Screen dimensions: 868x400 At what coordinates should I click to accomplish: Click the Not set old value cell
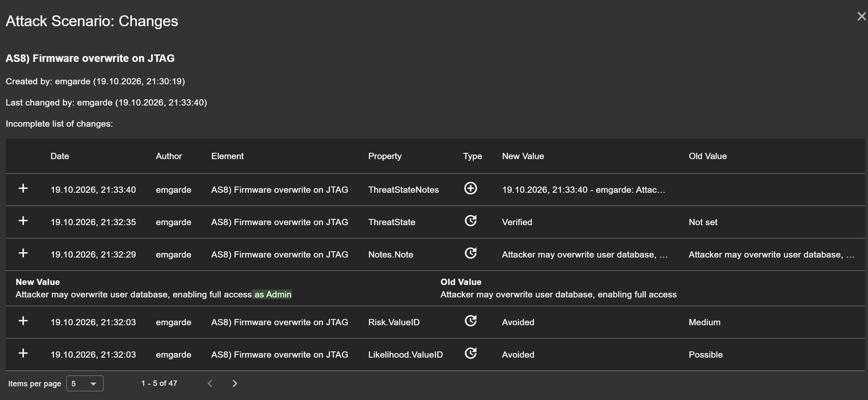tap(703, 222)
